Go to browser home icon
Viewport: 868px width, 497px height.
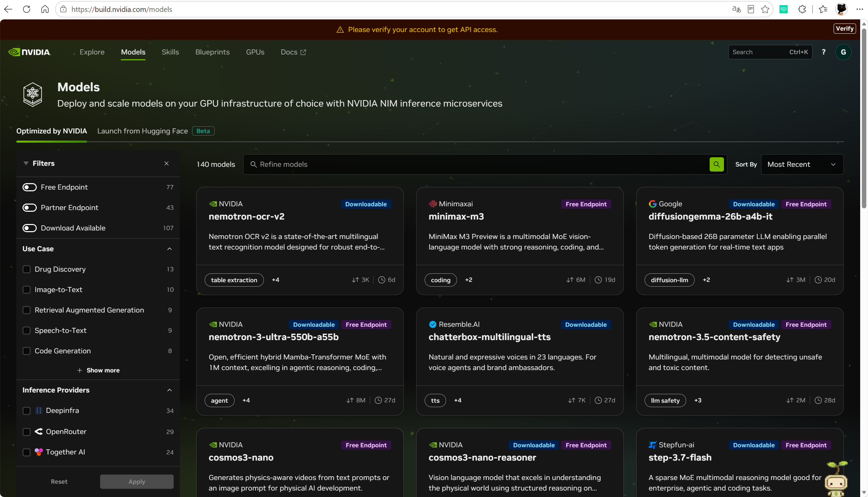45,9
